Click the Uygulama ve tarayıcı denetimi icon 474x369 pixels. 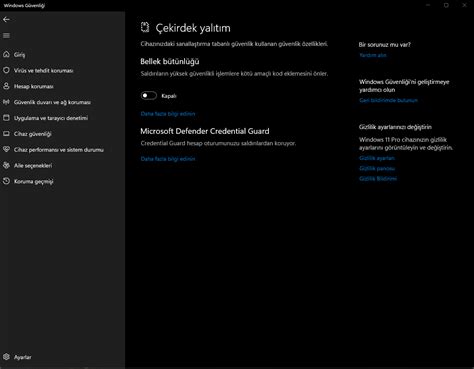(6, 118)
